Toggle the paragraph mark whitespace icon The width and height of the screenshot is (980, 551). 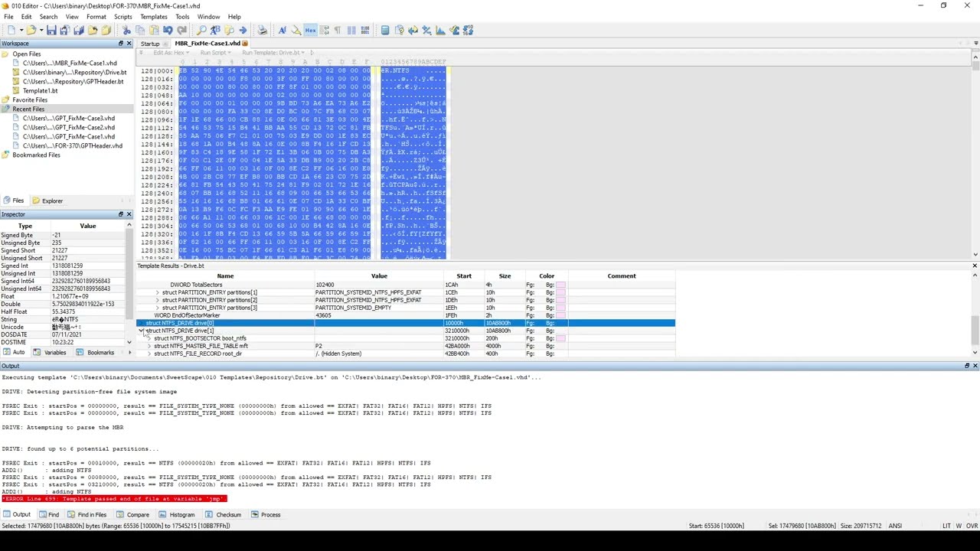[338, 31]
